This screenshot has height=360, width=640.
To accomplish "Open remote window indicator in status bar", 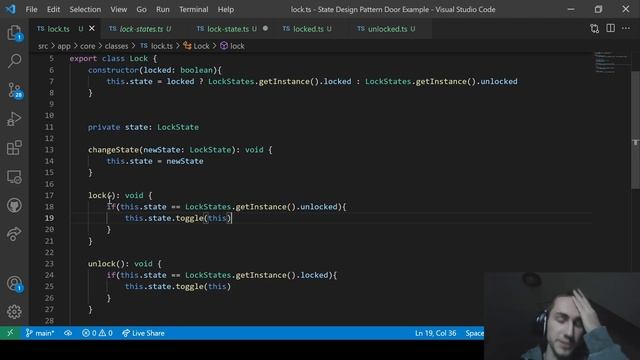I will [10, 333].
